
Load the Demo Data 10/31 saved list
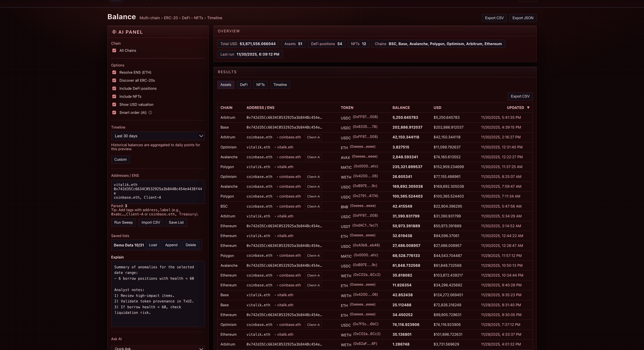[x=153, y=245]
